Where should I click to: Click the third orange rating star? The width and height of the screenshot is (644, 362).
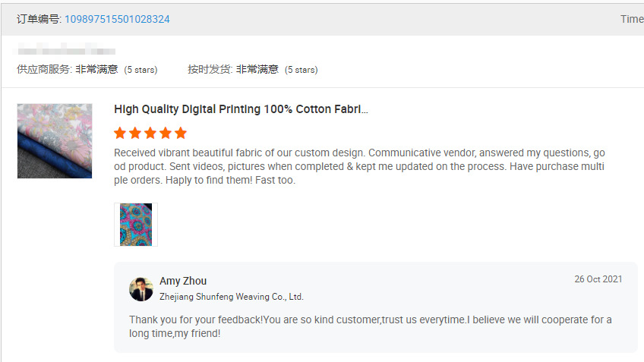pyautogui.click(x=150, y=133)
